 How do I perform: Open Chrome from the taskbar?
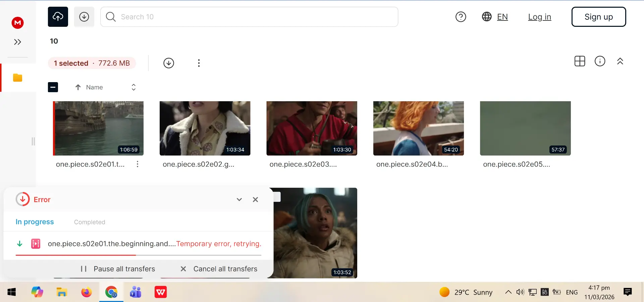[x=111, y=292]
